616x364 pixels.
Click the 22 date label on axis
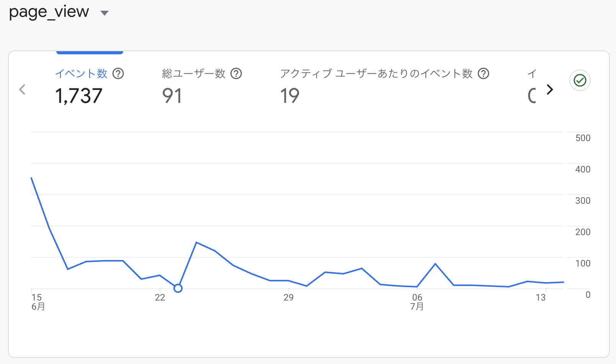[x=160, y=297]
